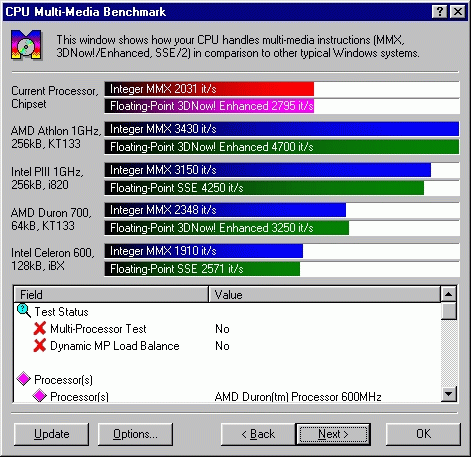Click the Test Status magnifier icon
This screenshot has height=457, width=471.
24,311
